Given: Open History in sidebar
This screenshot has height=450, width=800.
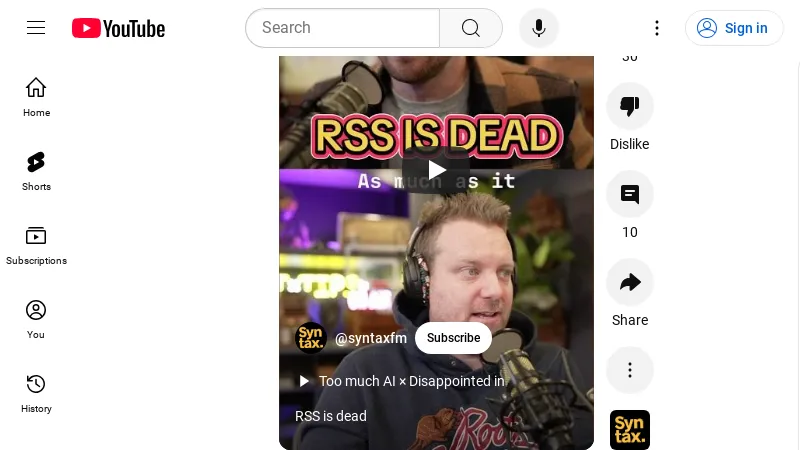Looking at the screenshot, I should tap(36, 392).
